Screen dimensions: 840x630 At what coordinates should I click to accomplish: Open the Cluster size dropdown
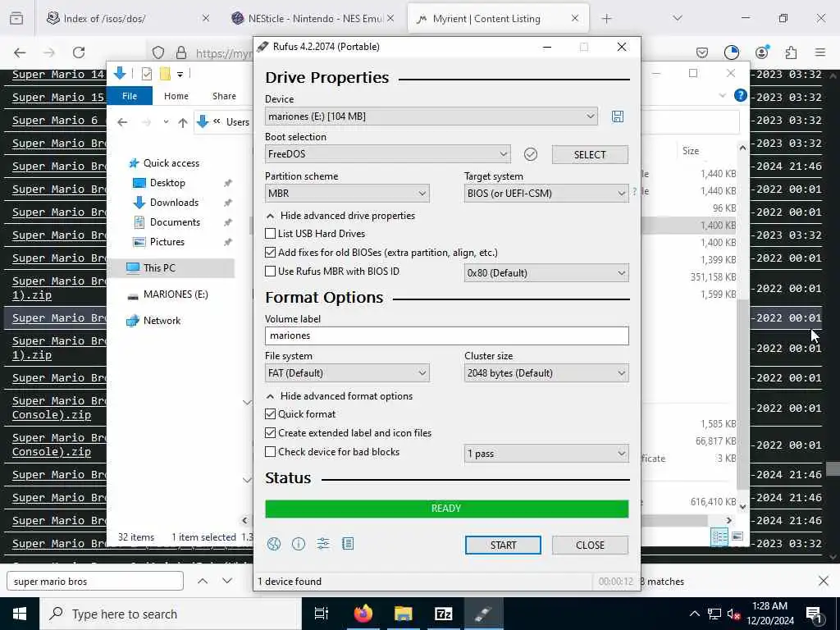point(546,373)
